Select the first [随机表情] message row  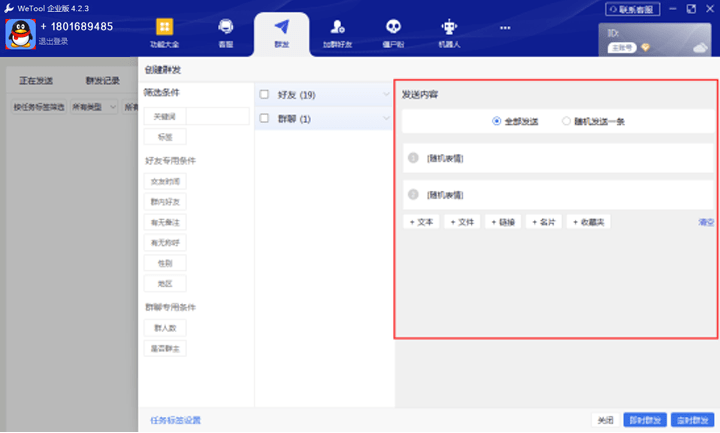(558, 158)
